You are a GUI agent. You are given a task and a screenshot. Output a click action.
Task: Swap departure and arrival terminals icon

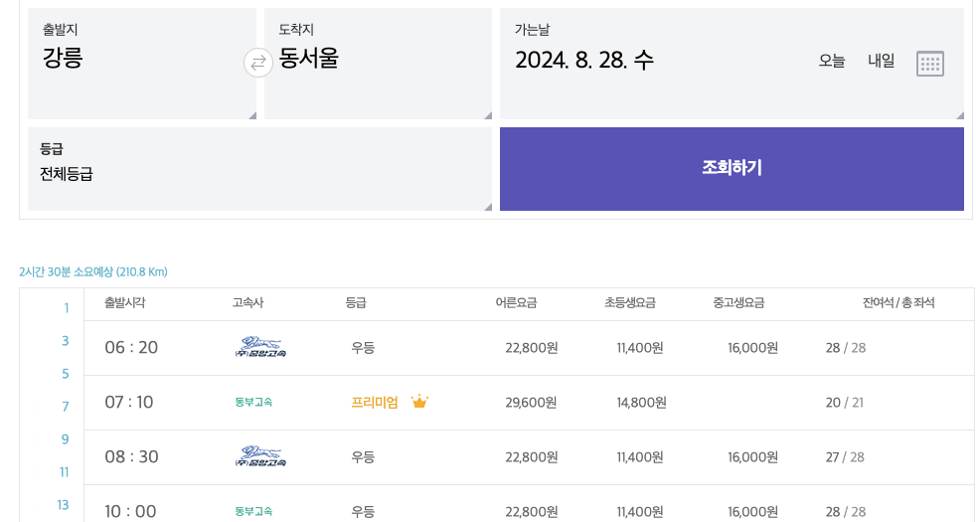pyautogui.click(x=258, y=63)
